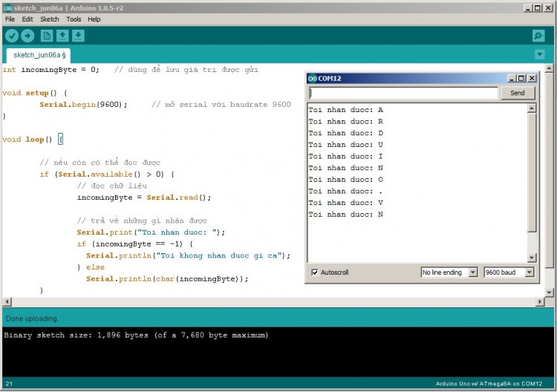The width and height of the screenshot is (557, 392).
Task: Click the 'void setup()' code line
Action: pyautogui.click(x=34, y=93)
